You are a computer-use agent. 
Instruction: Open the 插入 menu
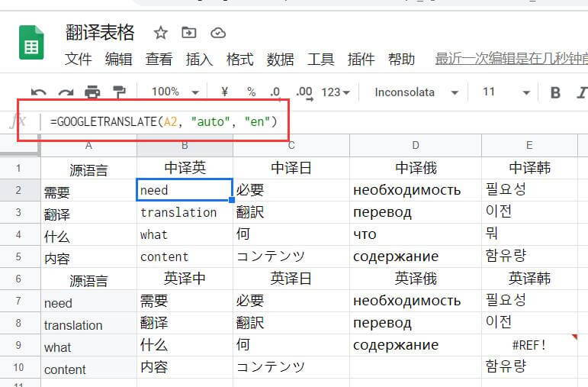199,59
